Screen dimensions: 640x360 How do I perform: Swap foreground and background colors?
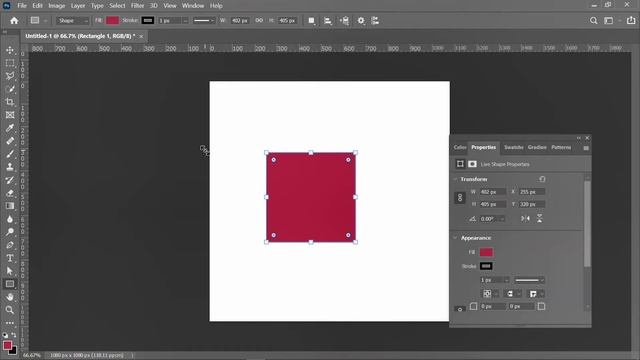click(x=14, y=335)
